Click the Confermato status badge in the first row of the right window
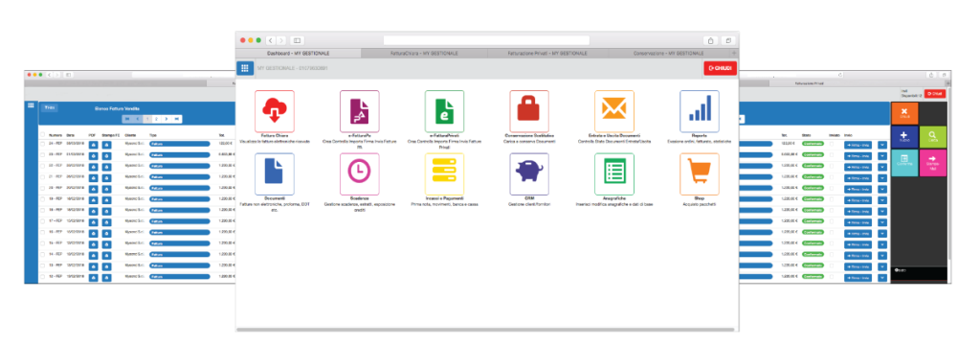This screenshot has width=980, height=345. click(x=813, y=144)
